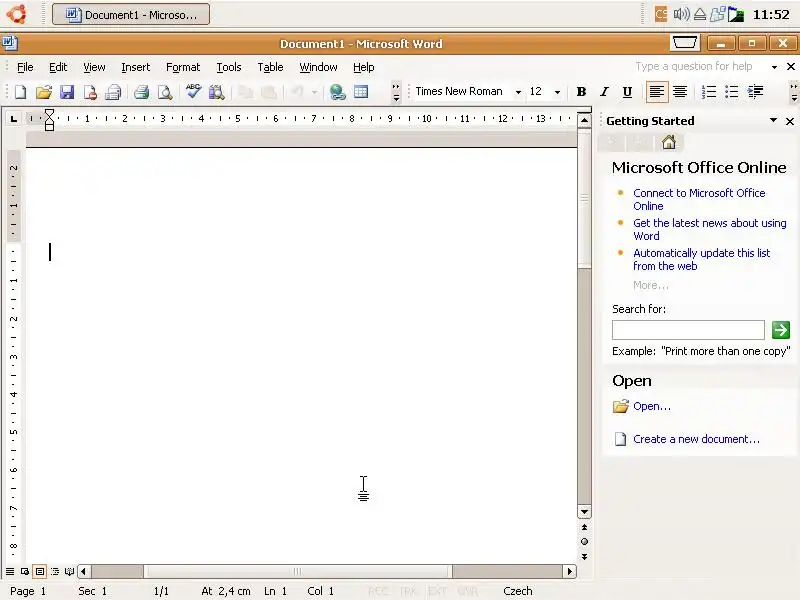Print the document using printer icon

point(141,92)
